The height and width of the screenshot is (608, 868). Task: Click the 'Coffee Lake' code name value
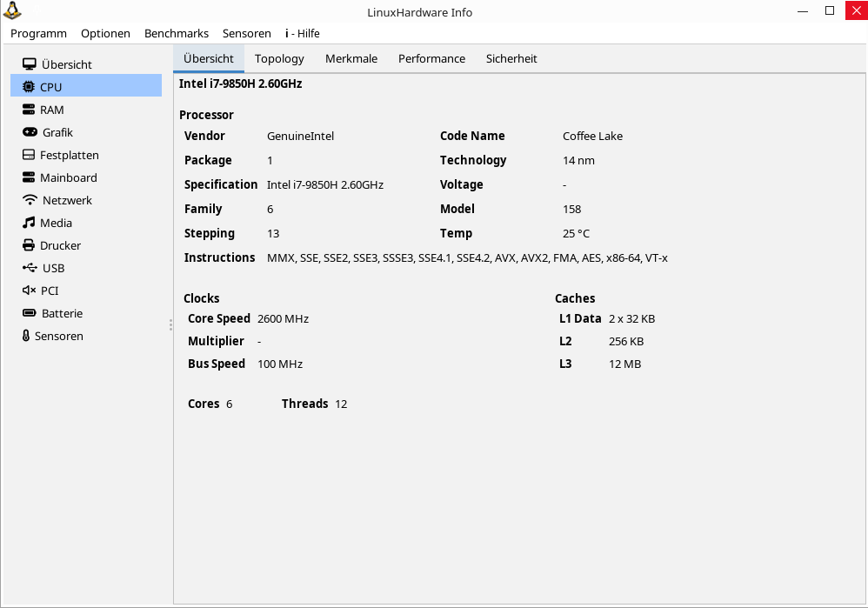pyautogui.click(x=593, y=137)
